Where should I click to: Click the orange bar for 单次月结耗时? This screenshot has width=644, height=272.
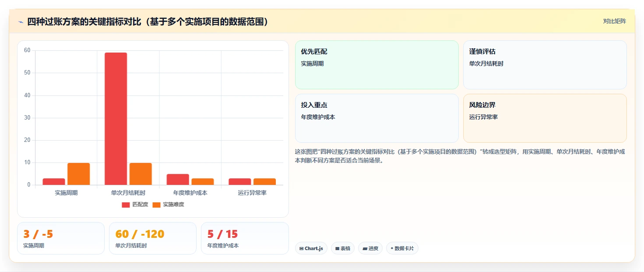point(141,174)
